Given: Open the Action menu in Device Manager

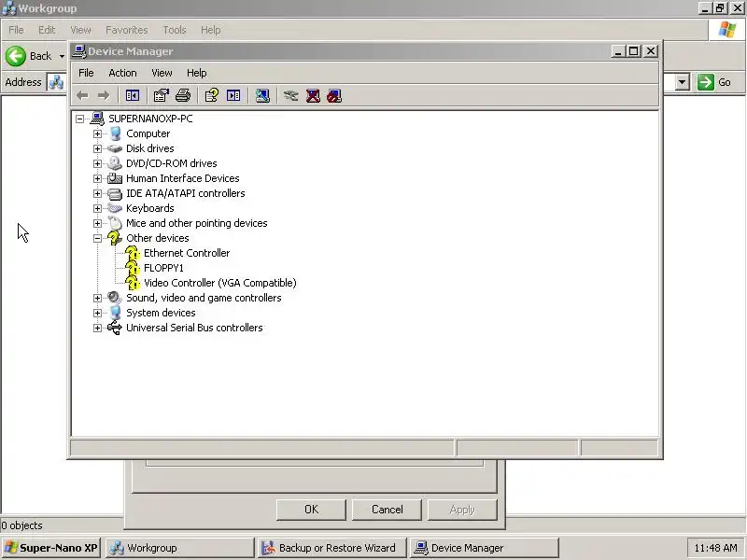Looking at the screenshot, I should click(x=122, y=73).
